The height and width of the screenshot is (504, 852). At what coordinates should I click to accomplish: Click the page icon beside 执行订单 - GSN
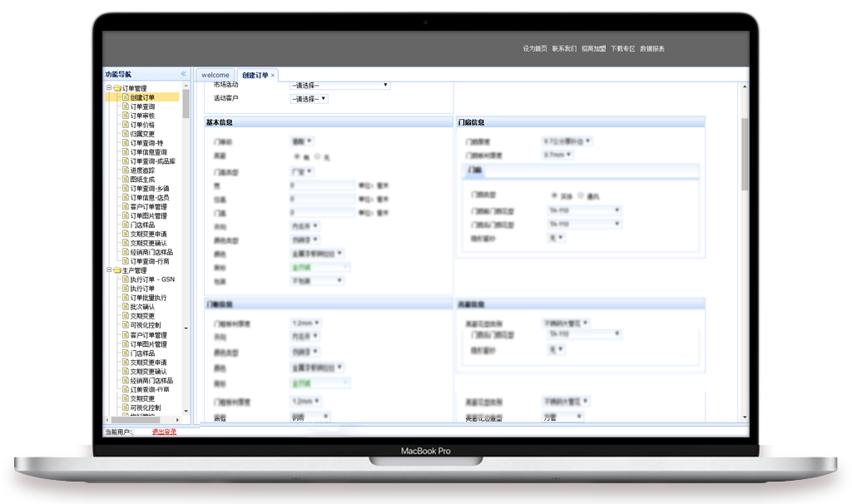pos(126,279)
